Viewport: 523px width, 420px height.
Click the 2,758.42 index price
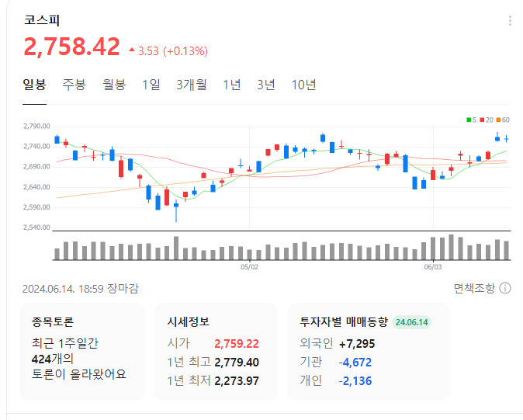click(x=71, y=47)
